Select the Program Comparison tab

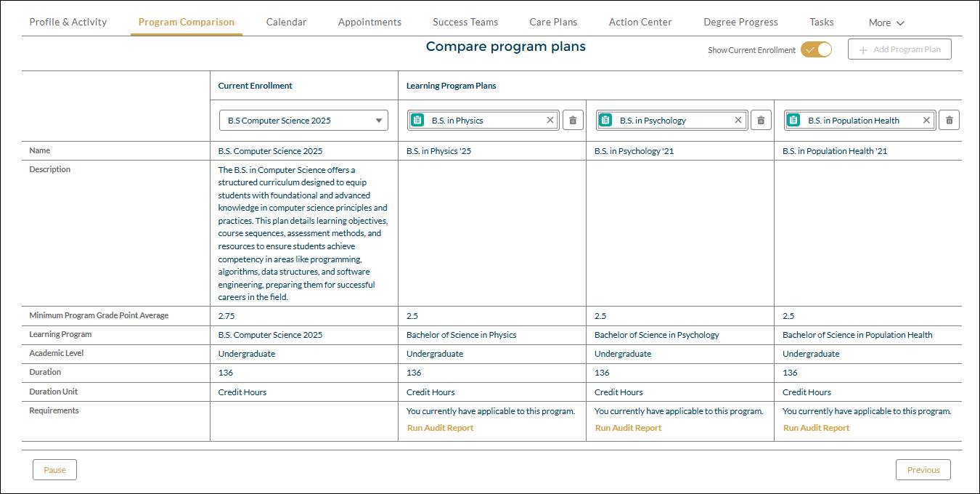pyautogui.click(x=187, y=22)
